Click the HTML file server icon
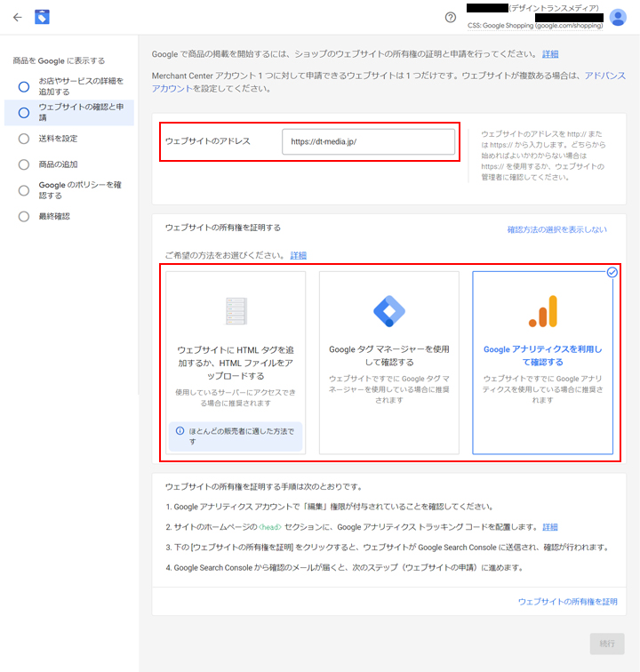The image size is (640, 672). (x=236, y=311)
